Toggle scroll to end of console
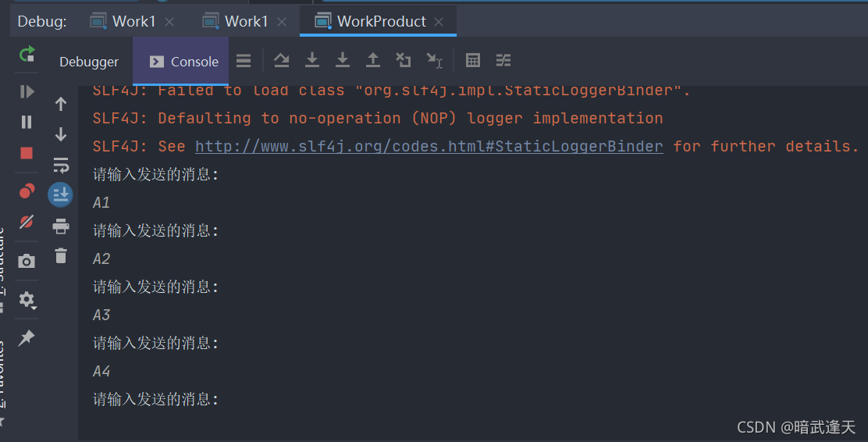Viewport: 868px width, 442px height. (60, 194)
